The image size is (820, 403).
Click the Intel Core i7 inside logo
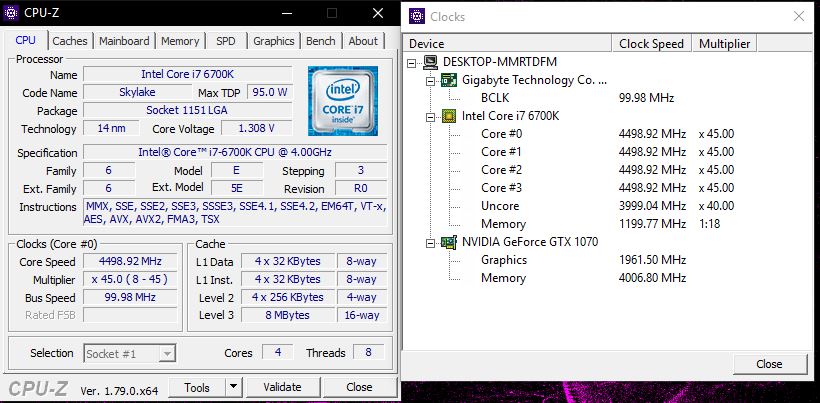343,101
